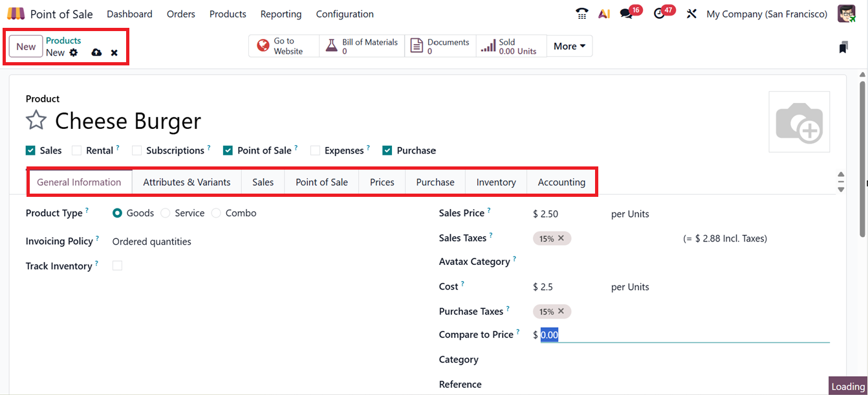Enable the Rental checkbox

(x=76, y=150)
